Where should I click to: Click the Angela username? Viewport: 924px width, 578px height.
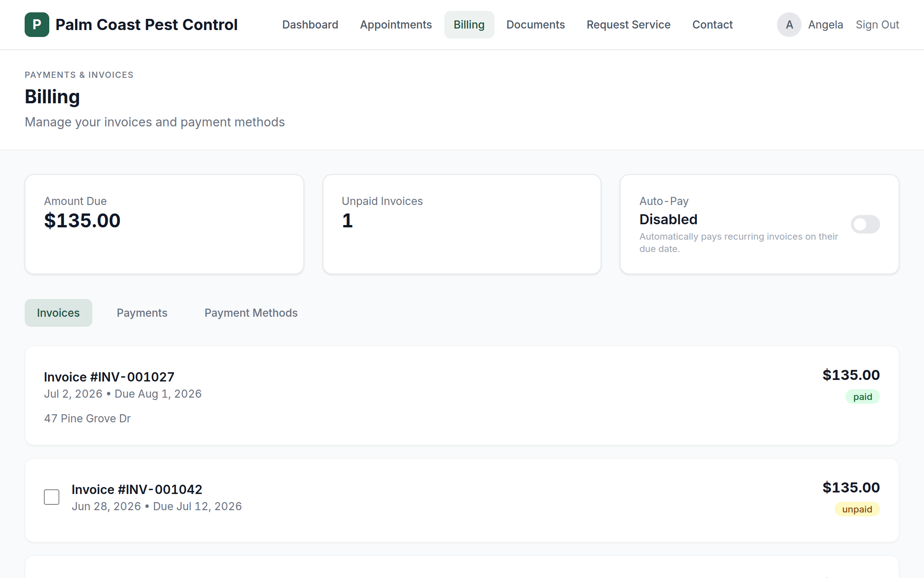(825, 25)
